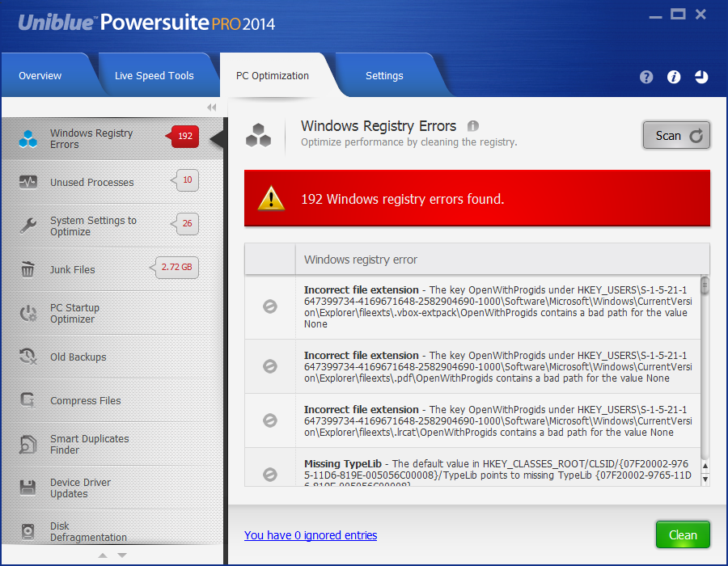The width and height of the screenshot is (728, 566).
Task: Click the error list scroll up arrow
Action: tap(705, 465)
